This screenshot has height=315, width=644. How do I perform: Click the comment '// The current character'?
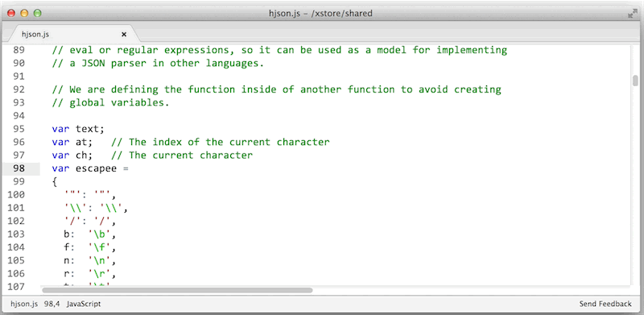[x=182, y=155]
